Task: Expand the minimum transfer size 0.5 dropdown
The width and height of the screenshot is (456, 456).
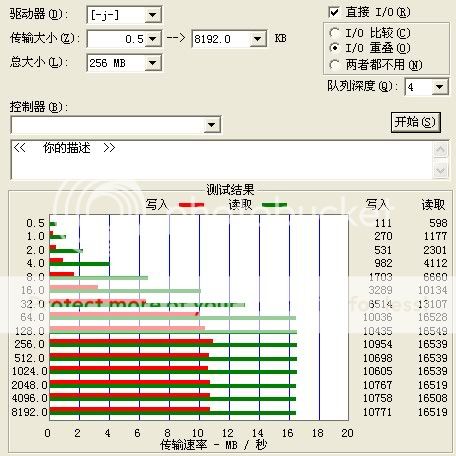Action: [x=153, y=39]
